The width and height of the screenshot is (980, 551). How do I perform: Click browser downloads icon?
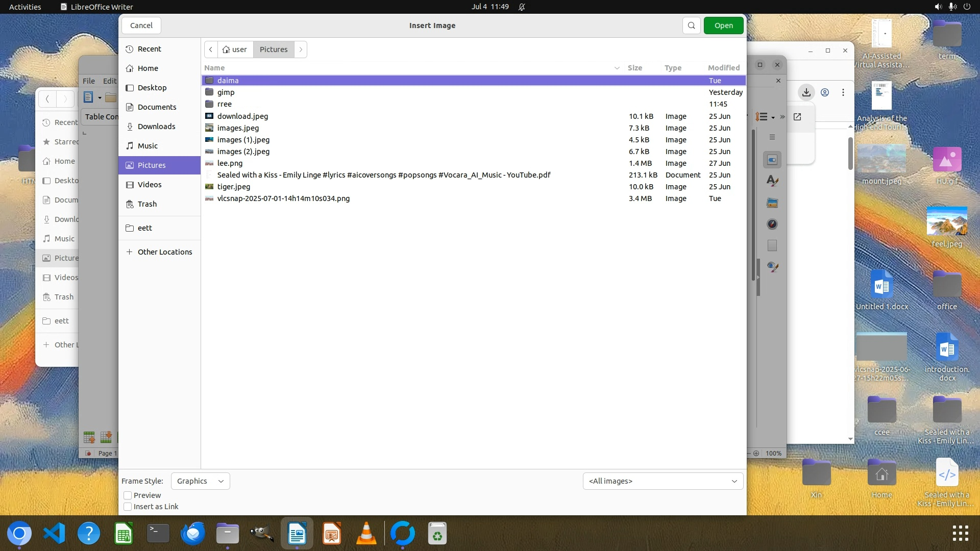(806, 92)
